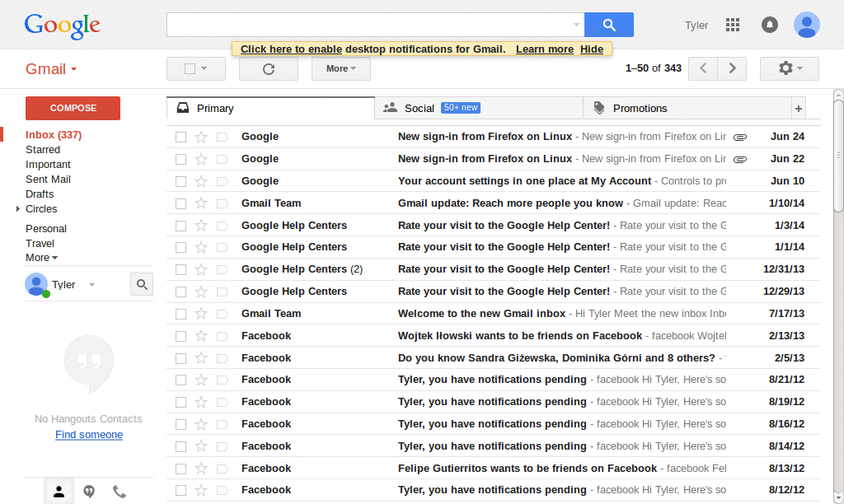Open the Inbox (337) folder
This screenshot has width=844, height=504.
tap(54, 135)
